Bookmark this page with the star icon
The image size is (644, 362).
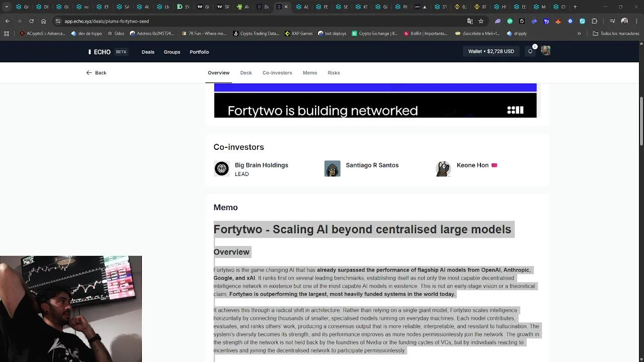tap(481, 21)
